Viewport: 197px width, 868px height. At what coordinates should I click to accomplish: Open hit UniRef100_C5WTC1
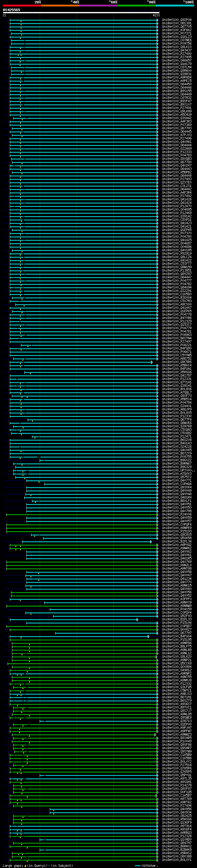[x=176, y=690]
